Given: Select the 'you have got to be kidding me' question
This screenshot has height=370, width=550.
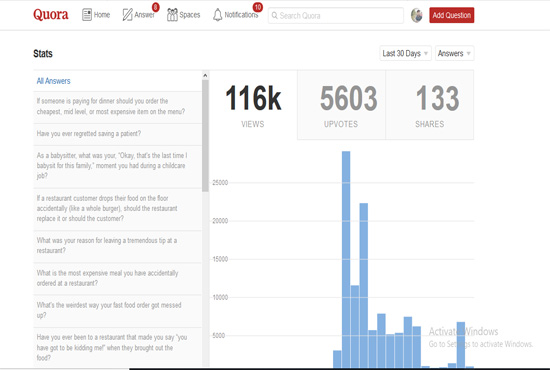Looking at the screenshot, I should [118, 348].
